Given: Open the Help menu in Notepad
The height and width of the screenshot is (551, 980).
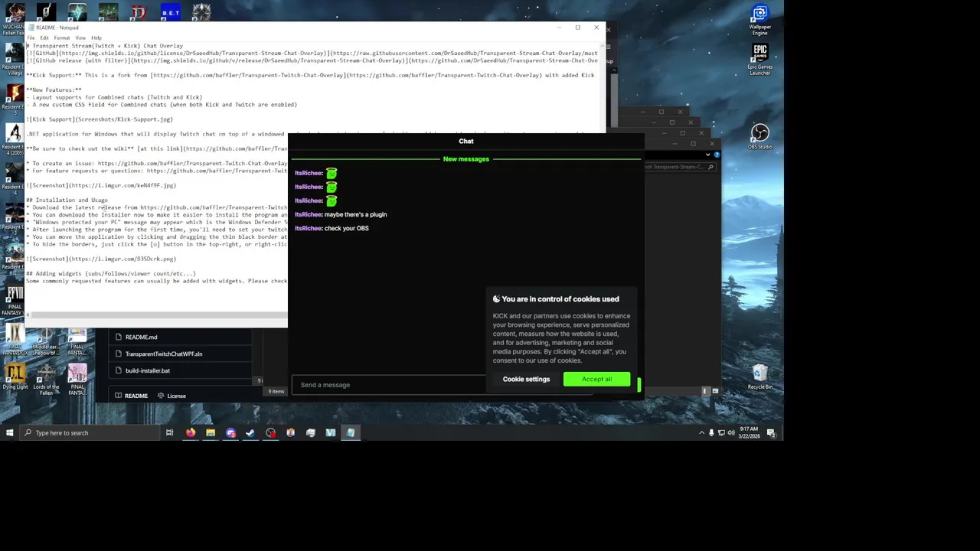Looking at the screenshot, I should pos(96,37).
